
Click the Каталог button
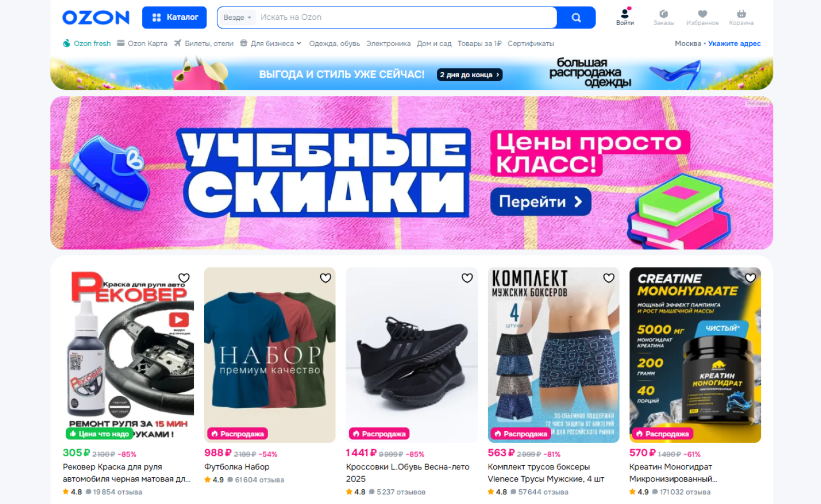click(175, 18)
